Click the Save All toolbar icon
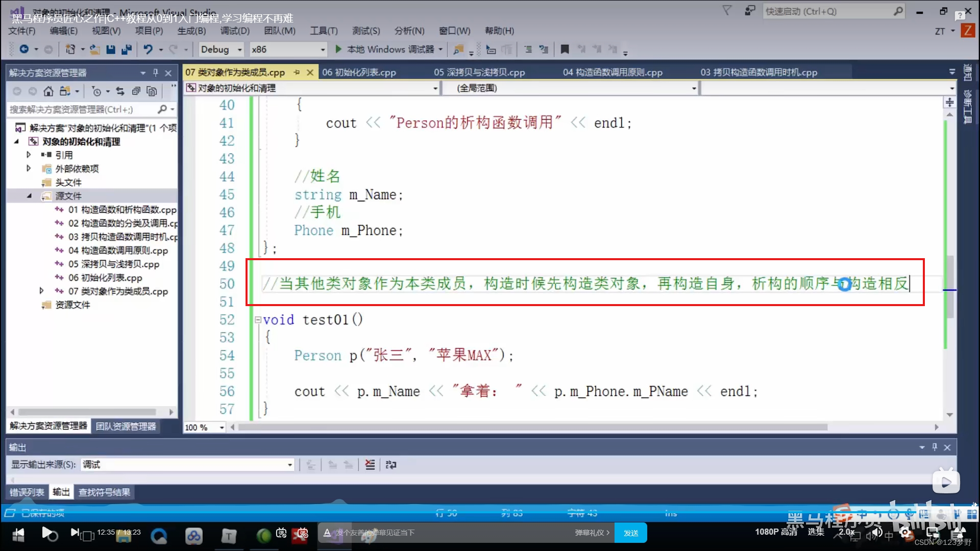The image size is (980, 551). [126, 49]
